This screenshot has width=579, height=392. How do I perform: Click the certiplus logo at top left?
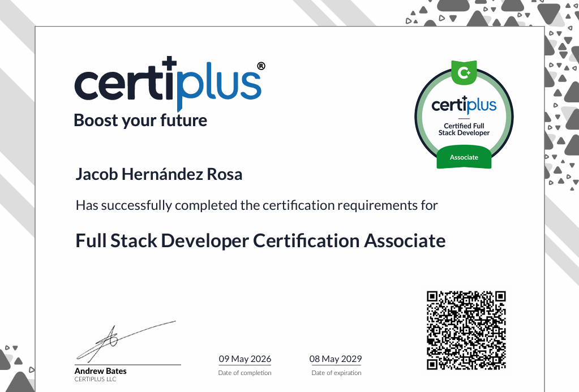tap(169, 84)
